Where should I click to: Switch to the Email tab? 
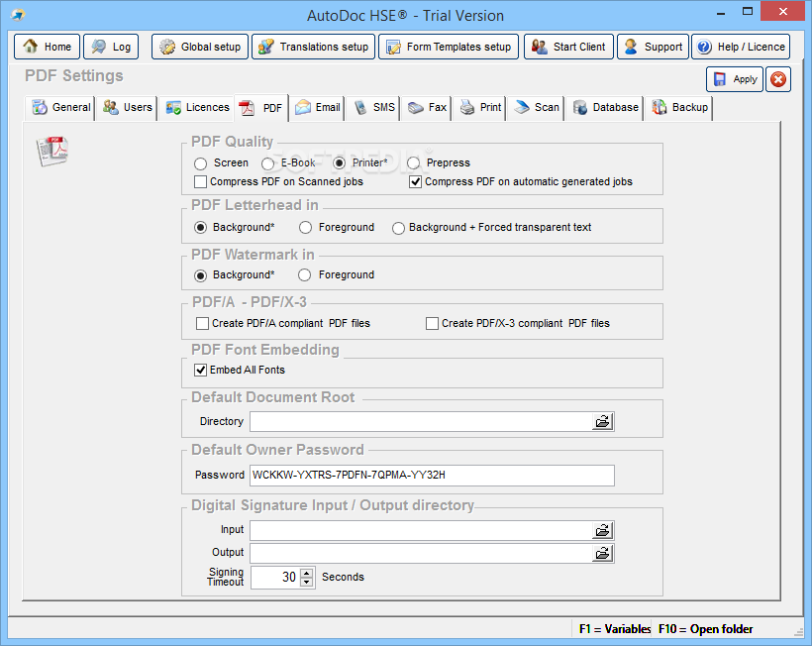pyautogui.click(x=317, y=108)
